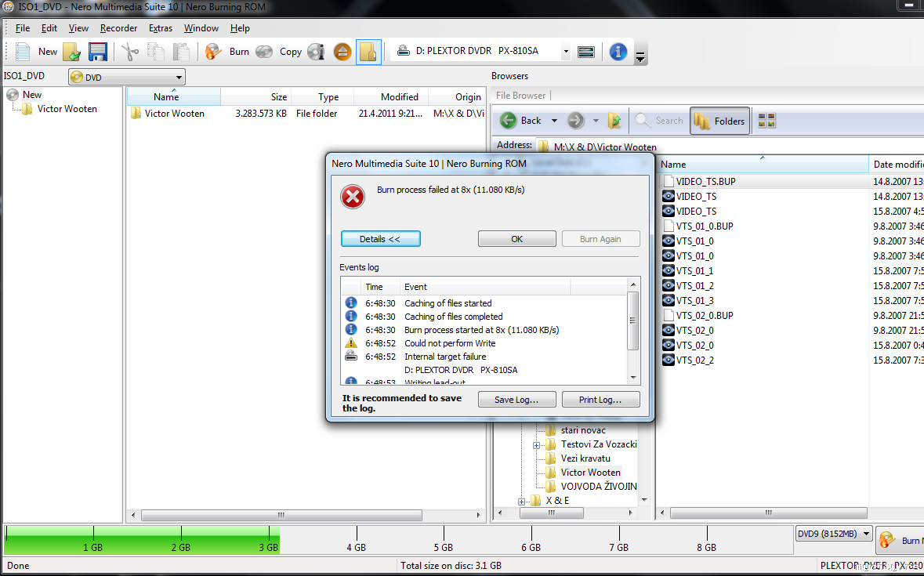Click the Up one folder icon

click(614, 120)
